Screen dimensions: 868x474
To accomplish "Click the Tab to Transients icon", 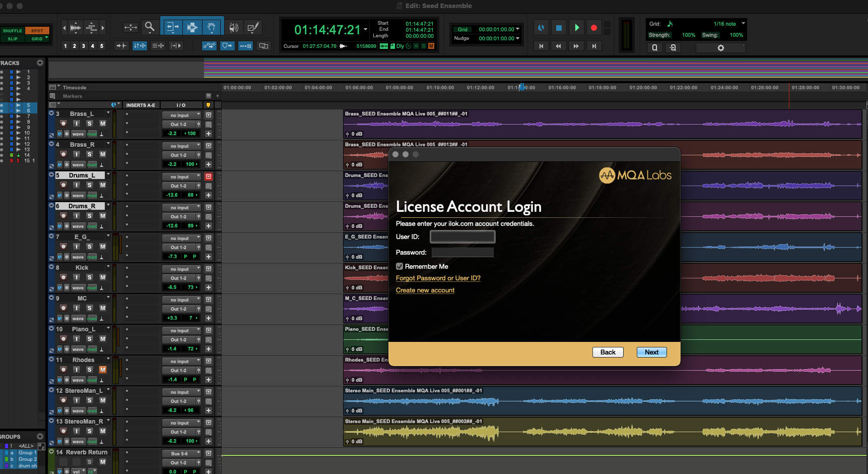I will [x=121, y=46].
